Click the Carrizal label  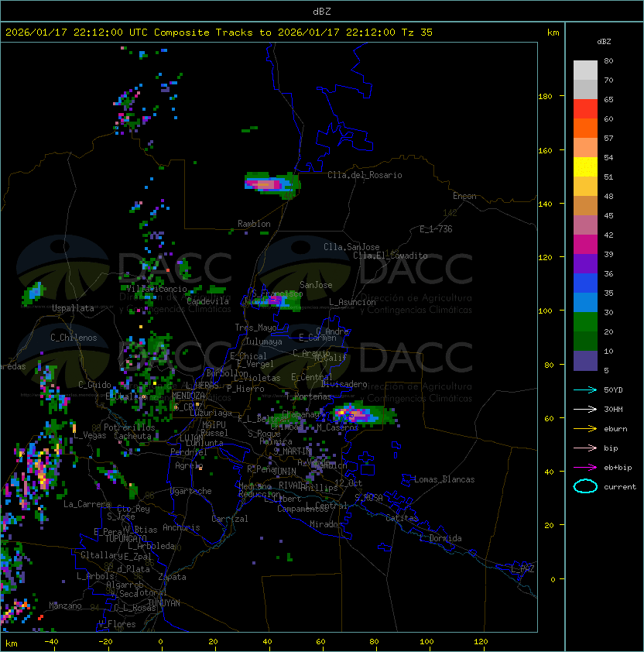pyautogui.click(x=230, y=519)
